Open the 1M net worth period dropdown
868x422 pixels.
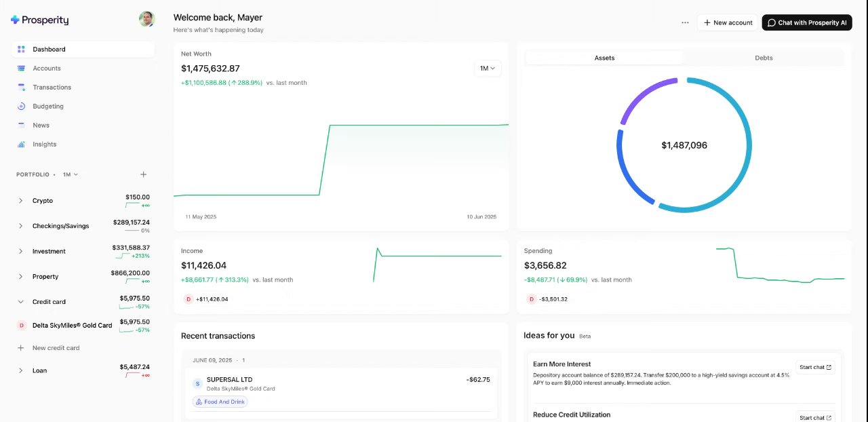click(488, 69)
